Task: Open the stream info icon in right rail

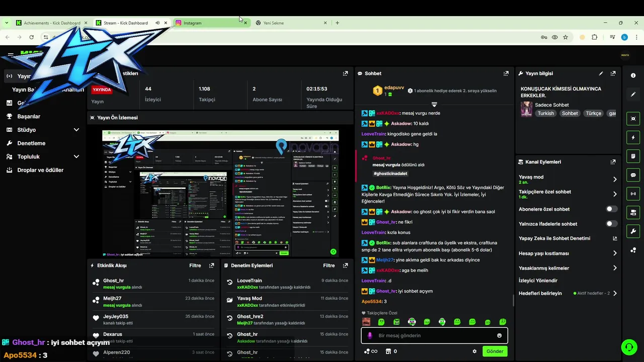Action: 633,75
